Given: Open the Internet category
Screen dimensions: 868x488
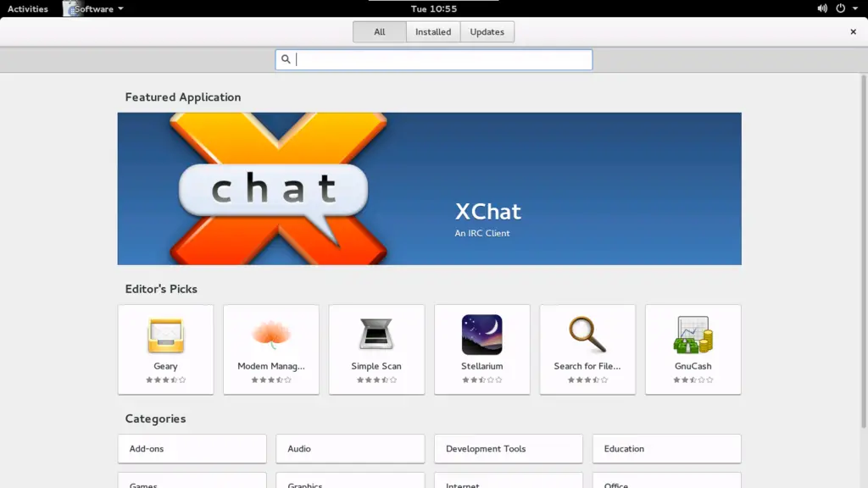Looking at the screenshot, I should click(x=509, y=480).
